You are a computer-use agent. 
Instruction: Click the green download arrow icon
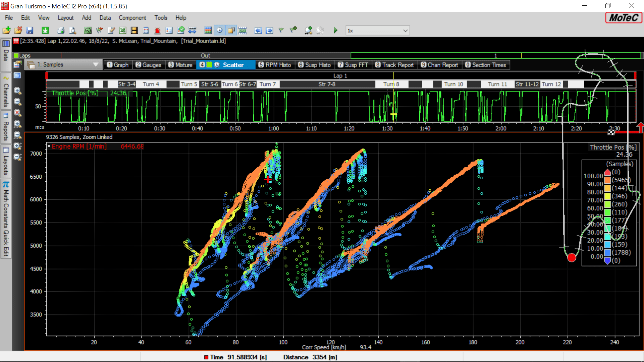pyautogui.click(x=45, y=31)
